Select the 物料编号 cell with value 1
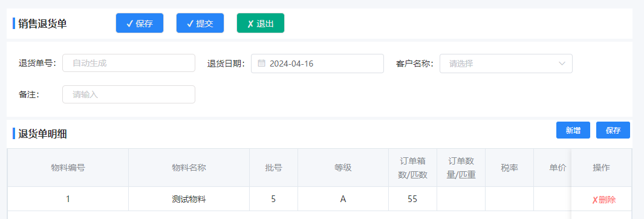 pos(68,199)
